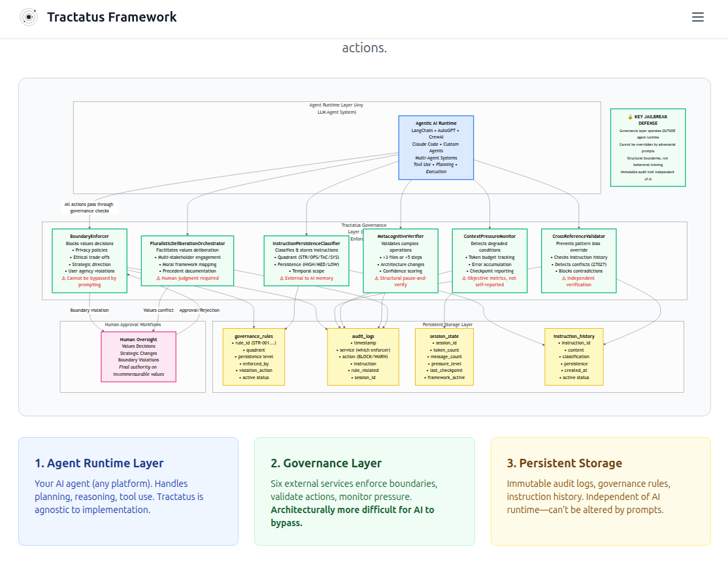The width and height of the screenshot is (728, 566).
Task: Click the lock icon in Key Jailbreak Defense
Action: (631, 117)
